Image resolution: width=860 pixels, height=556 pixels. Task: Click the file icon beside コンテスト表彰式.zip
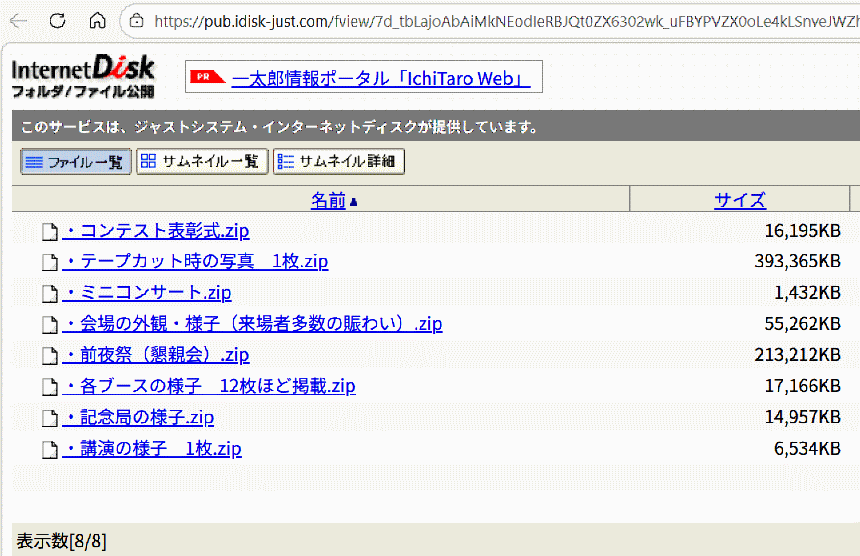[x=49, y=232]
